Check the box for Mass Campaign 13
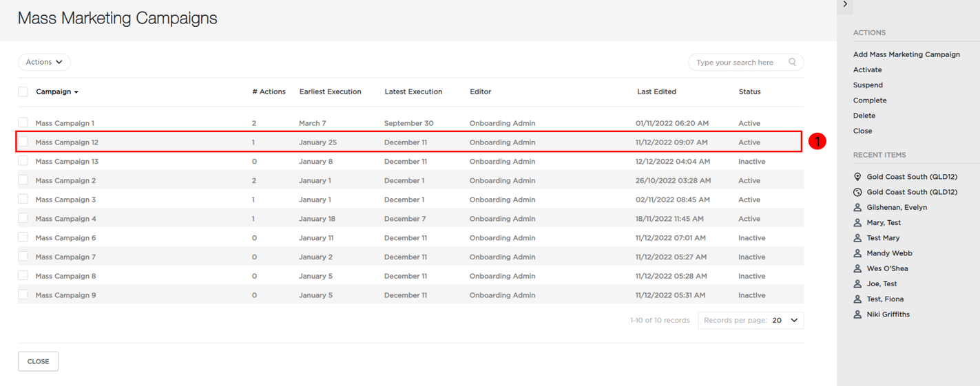 tap(23, 161)
